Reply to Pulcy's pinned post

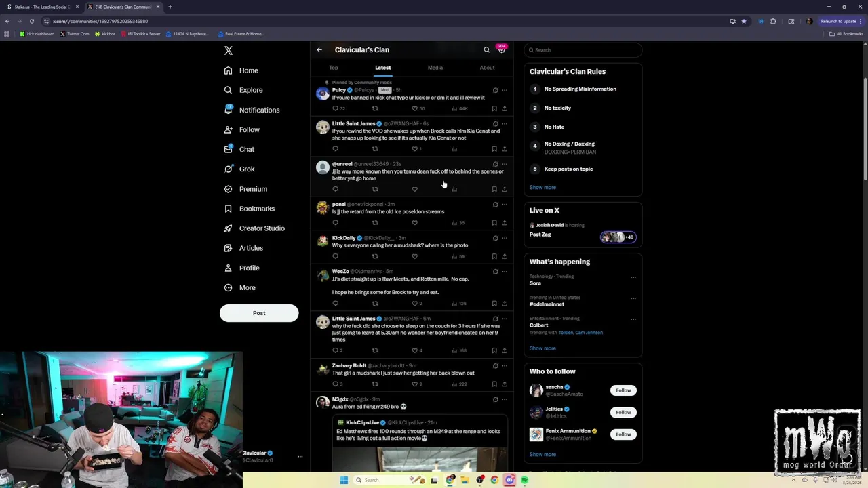click(335, 108)
